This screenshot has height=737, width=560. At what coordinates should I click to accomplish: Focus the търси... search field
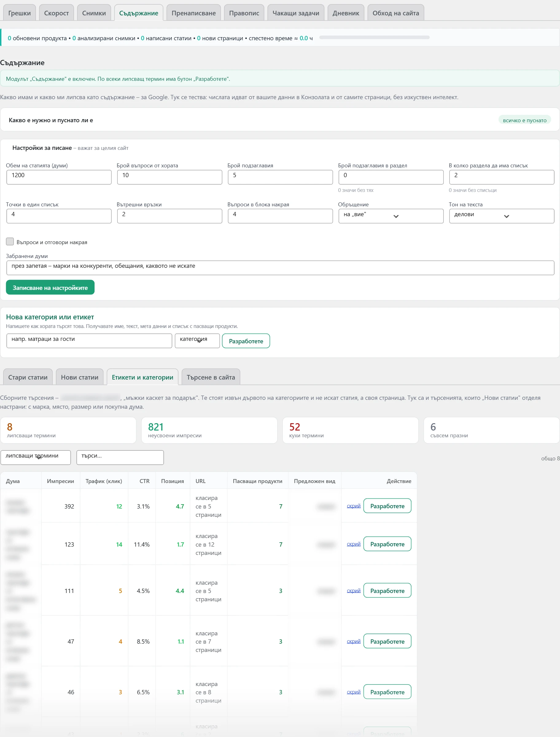coord(120,457)
